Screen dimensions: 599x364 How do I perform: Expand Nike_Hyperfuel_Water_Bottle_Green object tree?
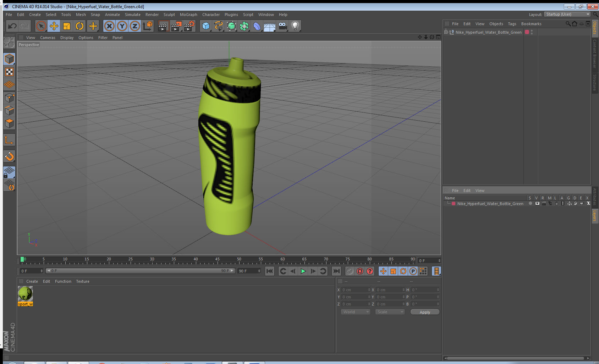446,32
